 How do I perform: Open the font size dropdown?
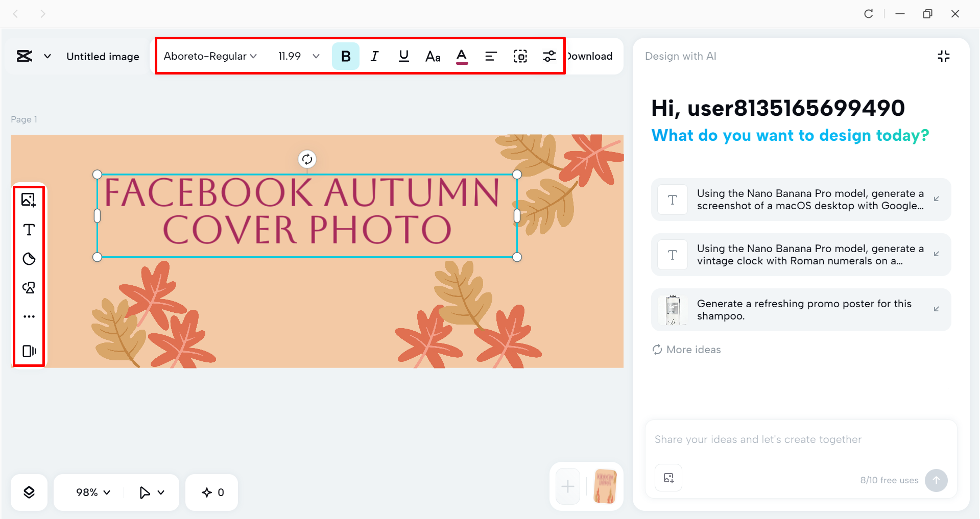coord(298,56)
